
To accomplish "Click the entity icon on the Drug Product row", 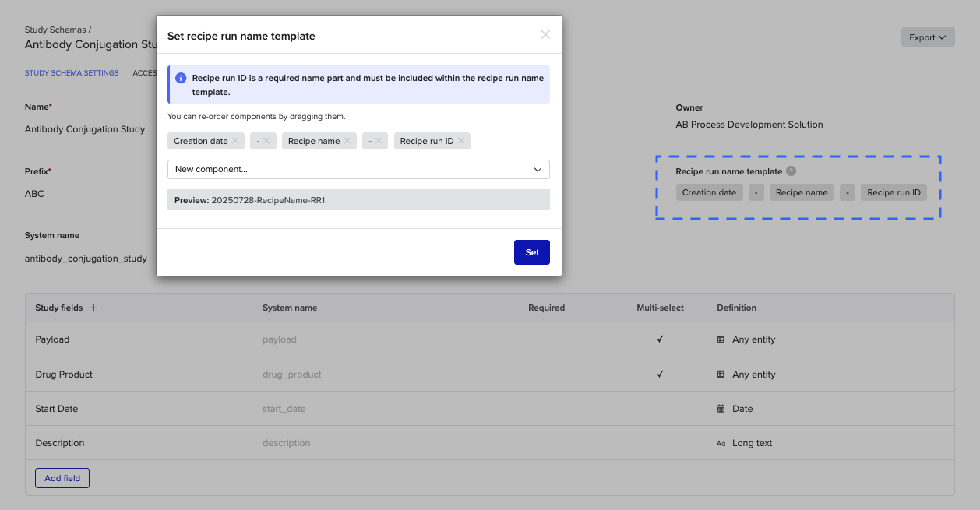I will [x=721, y=374].
